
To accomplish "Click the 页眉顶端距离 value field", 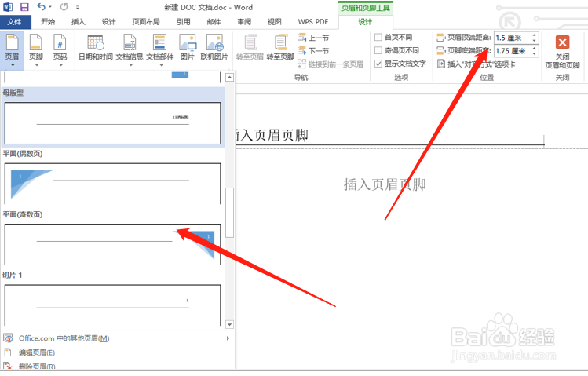I will coord(513,38).
